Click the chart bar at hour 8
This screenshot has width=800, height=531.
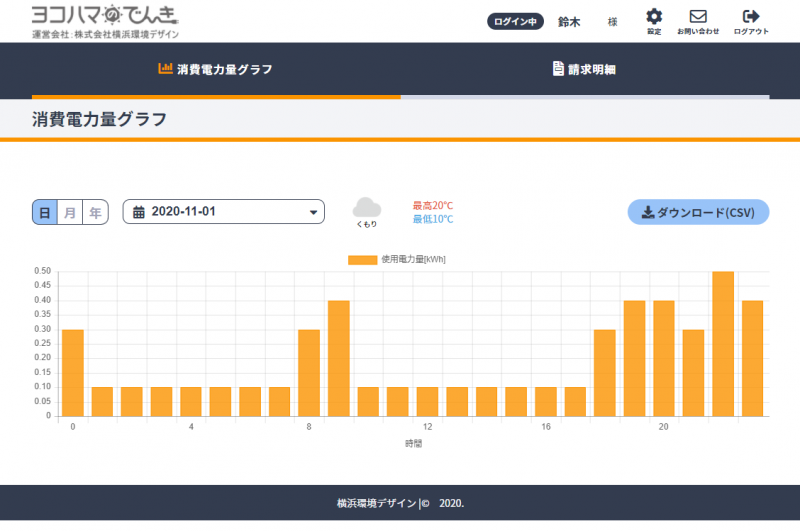pyautogui.click(x=309, y=373)
